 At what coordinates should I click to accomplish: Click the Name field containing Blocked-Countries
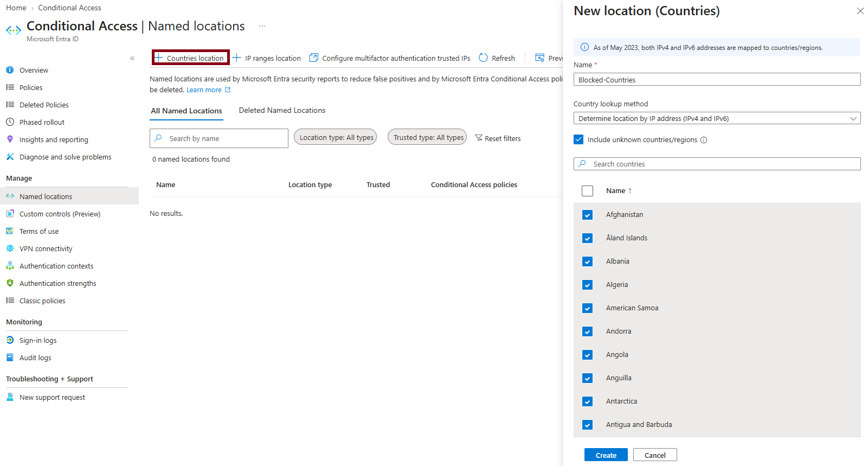717,79
